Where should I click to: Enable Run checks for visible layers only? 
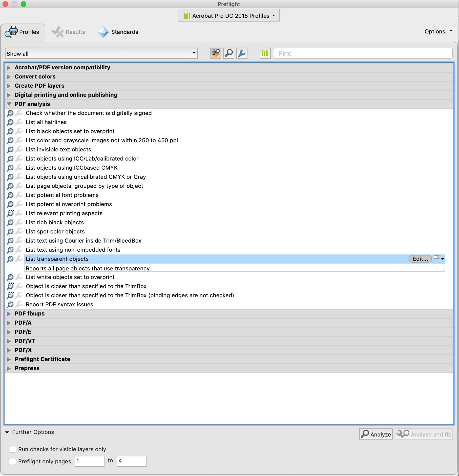(x=13, y=449)
